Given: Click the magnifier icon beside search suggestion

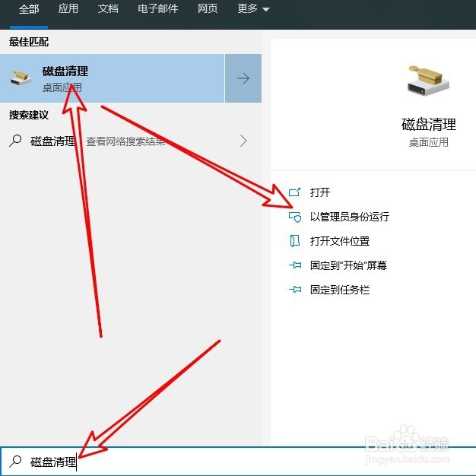Looking at the screenshot, I should pyautogui.click(x=15, y=141).
